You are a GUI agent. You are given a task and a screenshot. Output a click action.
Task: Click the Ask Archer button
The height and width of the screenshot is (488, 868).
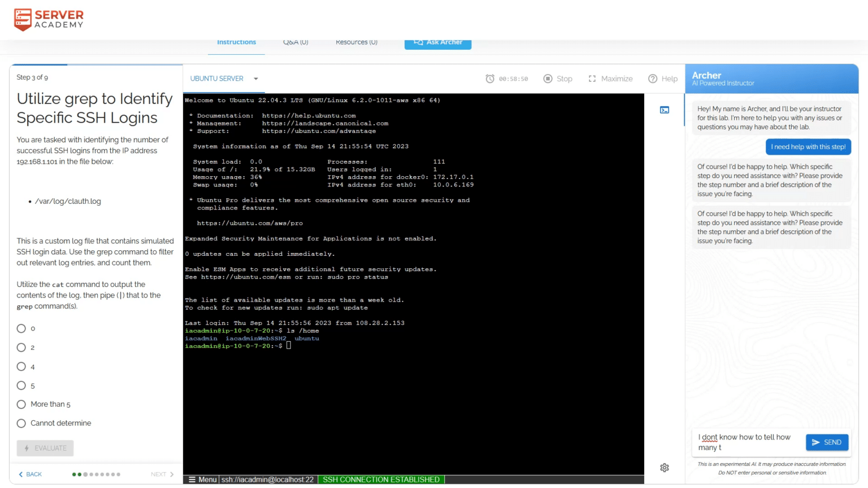click(438, 42)
